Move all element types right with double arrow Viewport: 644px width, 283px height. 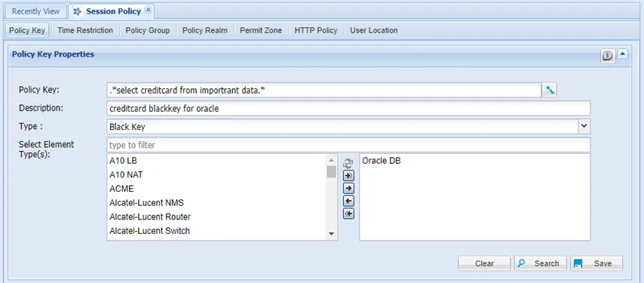[x=348, y=176]
